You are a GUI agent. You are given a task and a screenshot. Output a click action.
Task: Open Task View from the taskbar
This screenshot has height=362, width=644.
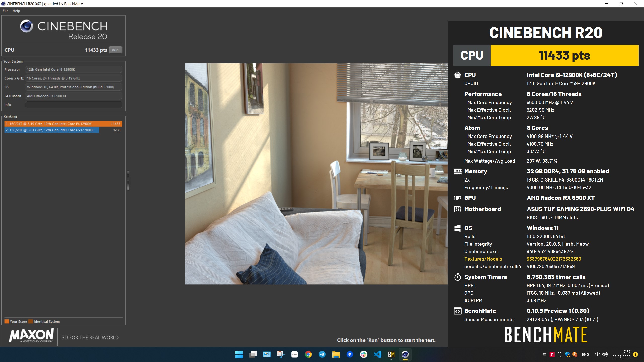click(253, 354)
